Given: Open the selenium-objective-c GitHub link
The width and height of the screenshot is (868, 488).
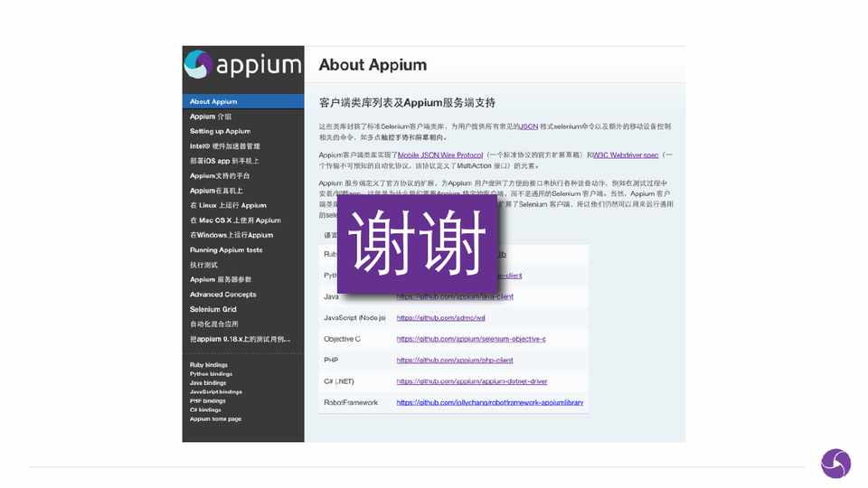Looking at the screenshot, I should coord(470,339).
